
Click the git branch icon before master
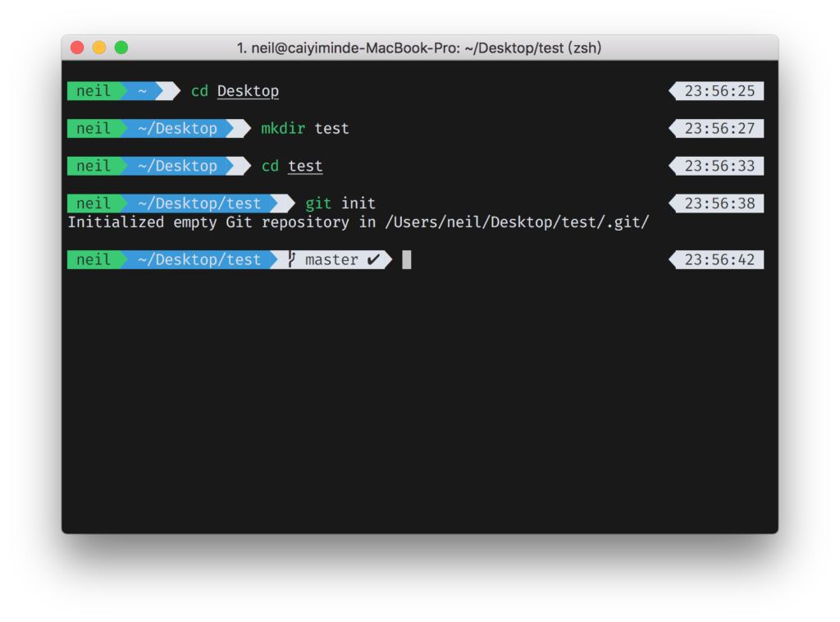click(x=291, y=260)
